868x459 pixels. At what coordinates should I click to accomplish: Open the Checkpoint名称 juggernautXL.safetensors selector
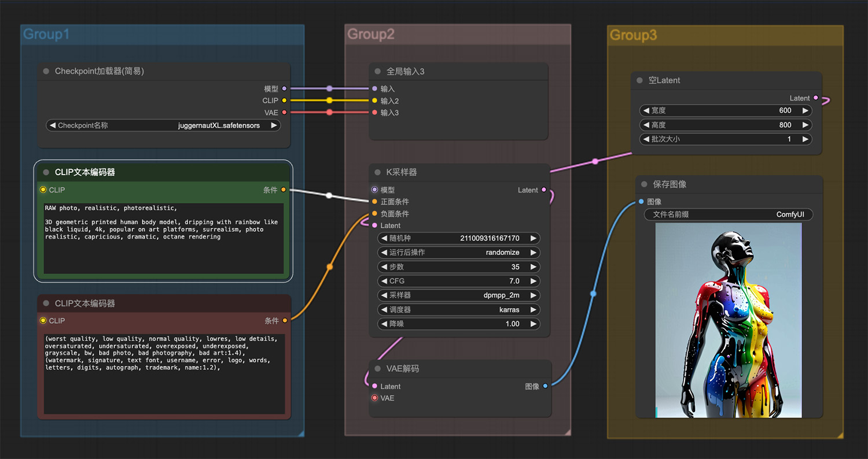point(163,125)
